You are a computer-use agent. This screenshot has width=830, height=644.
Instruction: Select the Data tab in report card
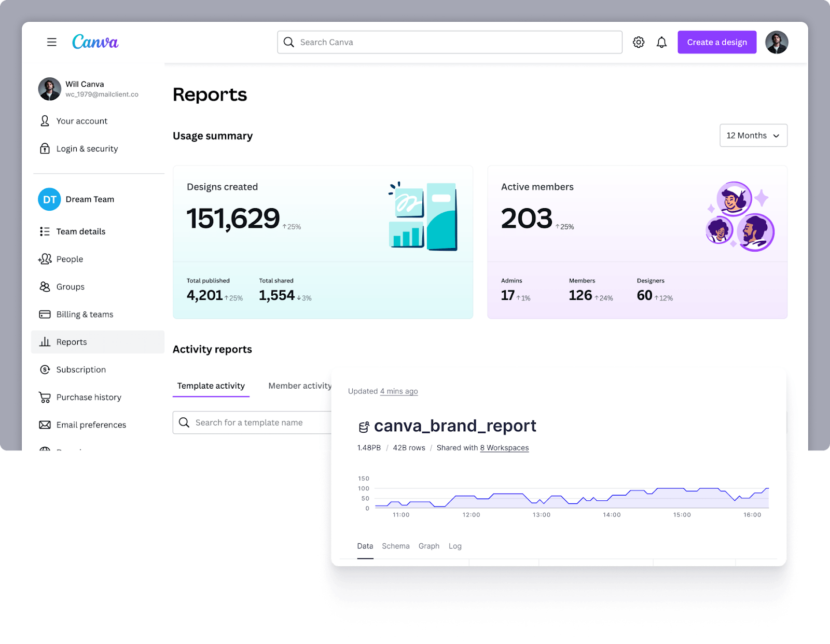pos(365,546)
